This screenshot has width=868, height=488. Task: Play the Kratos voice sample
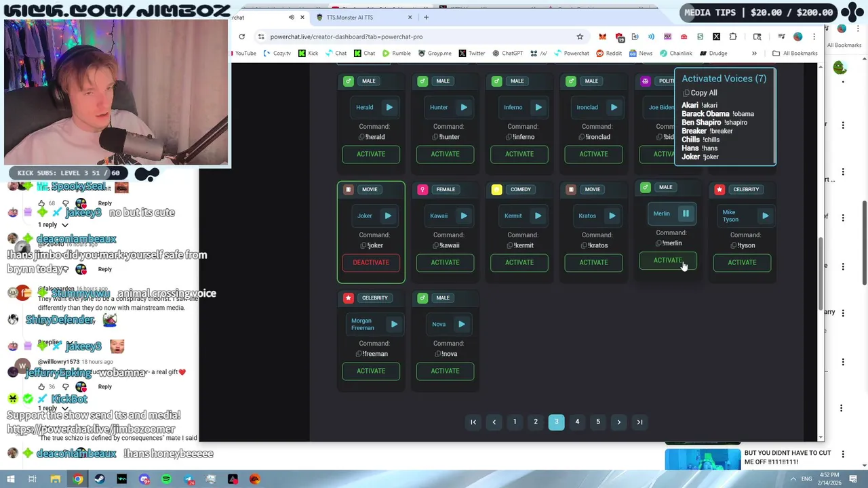click(x=612, y=216)
